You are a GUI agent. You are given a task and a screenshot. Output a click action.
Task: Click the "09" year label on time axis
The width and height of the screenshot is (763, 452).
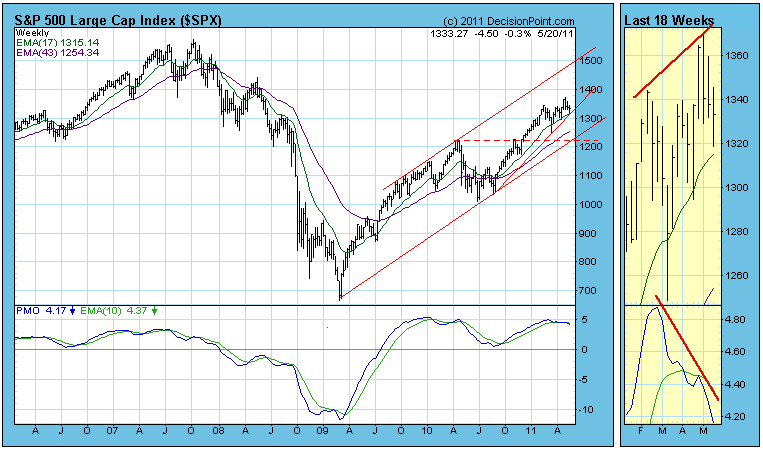pyautogui.click(x=322, y=431)
